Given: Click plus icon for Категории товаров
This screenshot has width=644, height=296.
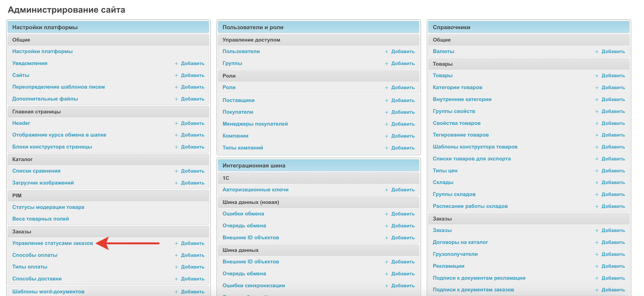Looking at the screenshot, I should coord(597,87).
